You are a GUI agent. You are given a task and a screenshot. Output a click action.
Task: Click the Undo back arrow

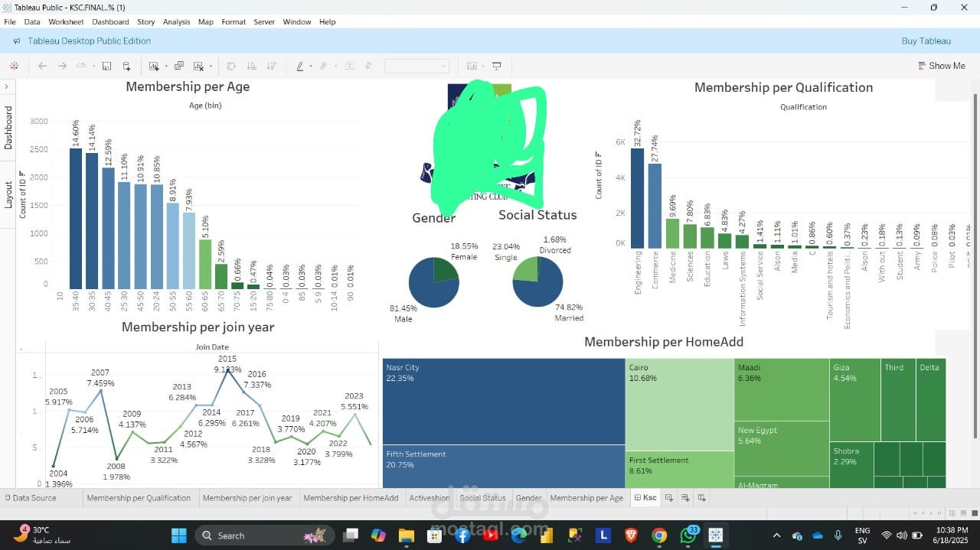[43, 66]
